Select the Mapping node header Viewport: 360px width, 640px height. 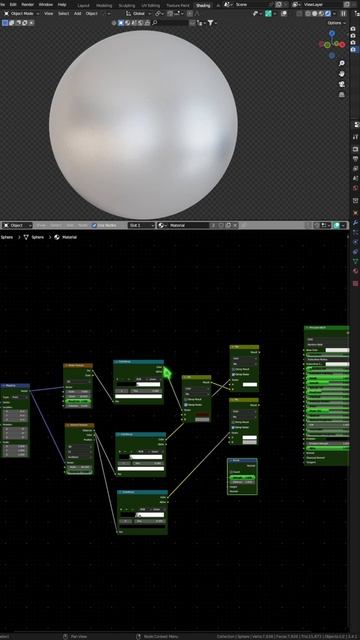(15, 386)
